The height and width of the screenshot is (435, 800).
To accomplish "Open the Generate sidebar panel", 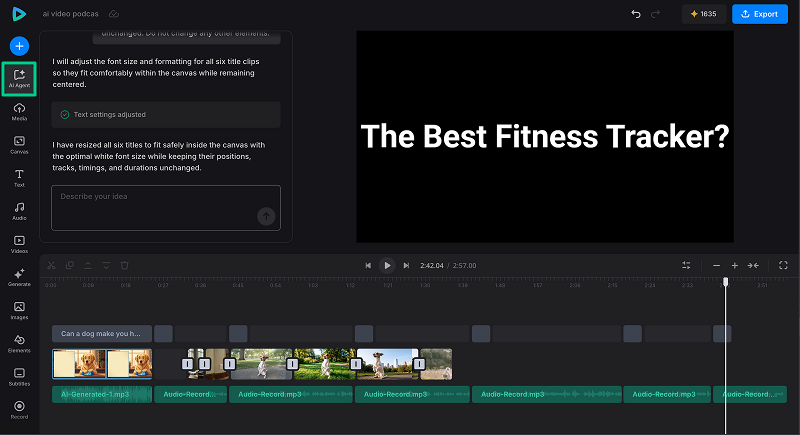I will click(x=19, y=277).
